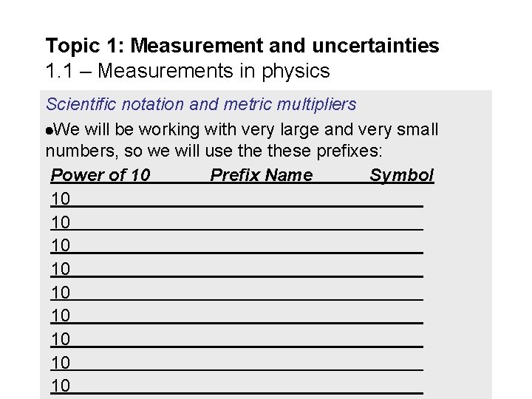Click the '10' in the last visible row
This screenshot has width=532, height=399.
pyautogui.click(x=61, y=386)
